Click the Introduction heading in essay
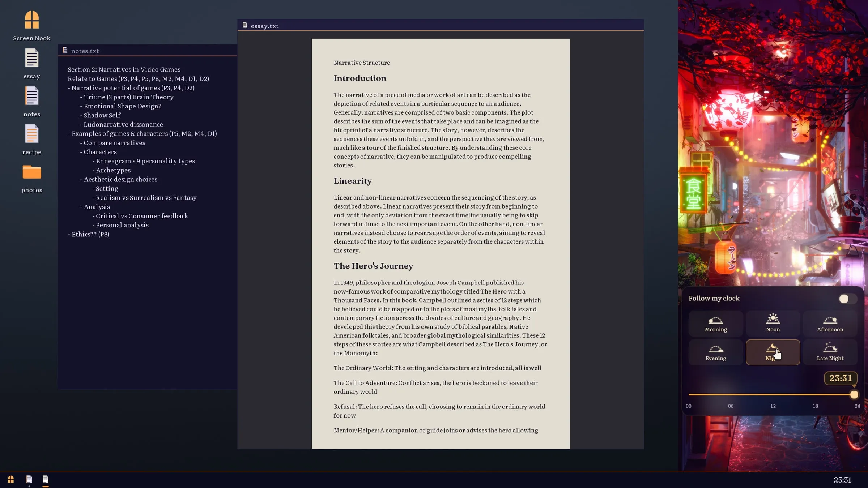This screenshot has width=868, height=488. (x=360, y=78)
